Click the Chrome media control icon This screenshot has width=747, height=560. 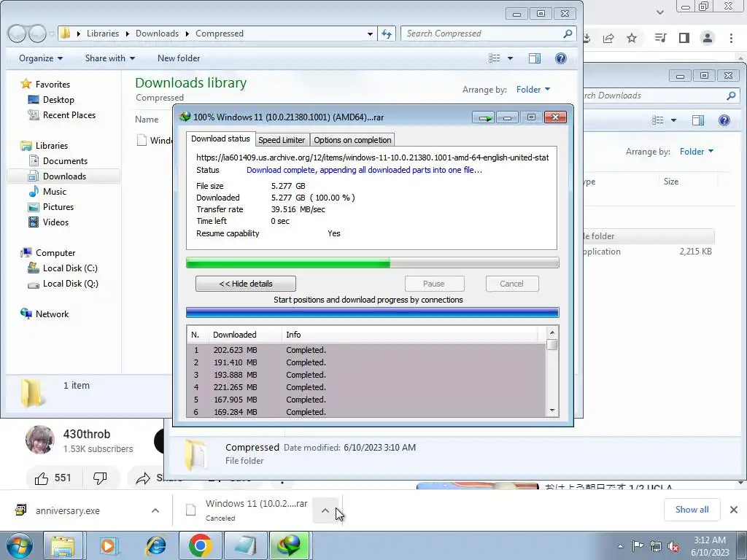pos(661,38)
